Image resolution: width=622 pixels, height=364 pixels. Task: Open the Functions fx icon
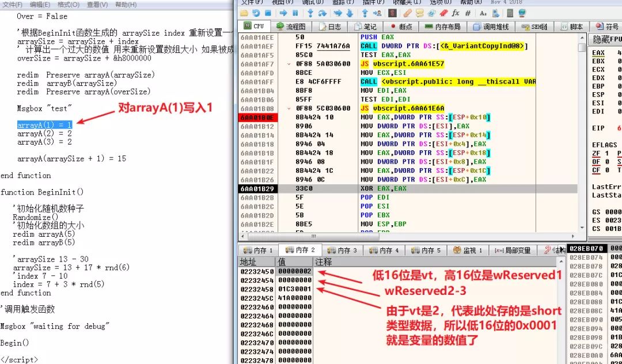tap(456, 13)
